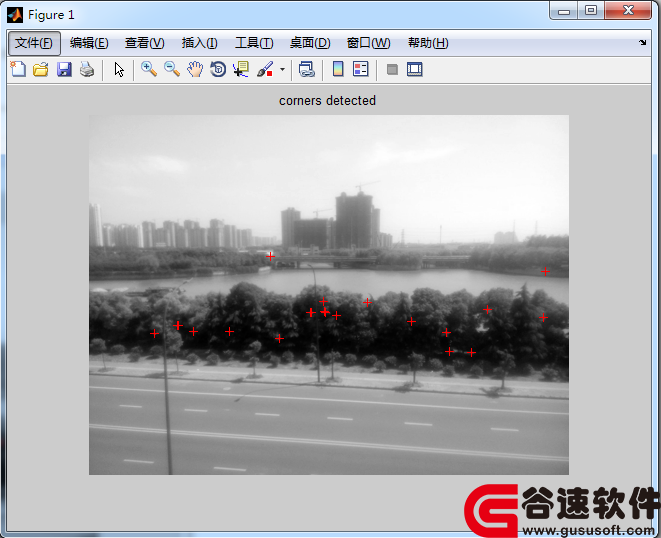Minimize the Figure 1 window
661x538 pixels.
564,11
